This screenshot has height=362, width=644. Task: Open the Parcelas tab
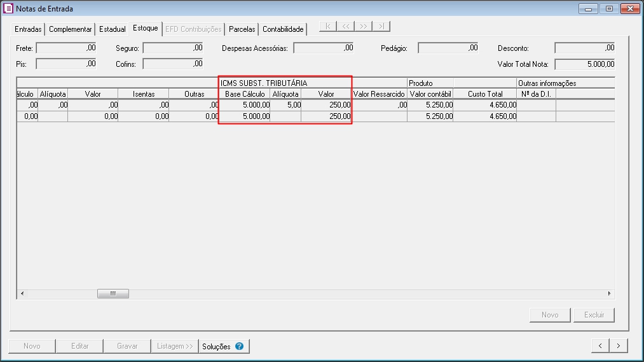(242, 29)
